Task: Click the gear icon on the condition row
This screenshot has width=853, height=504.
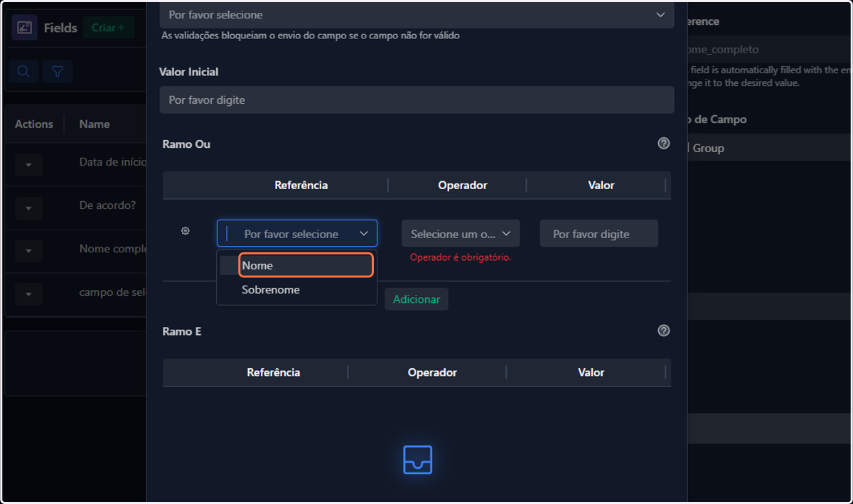Action: click(x=186, y=231)
